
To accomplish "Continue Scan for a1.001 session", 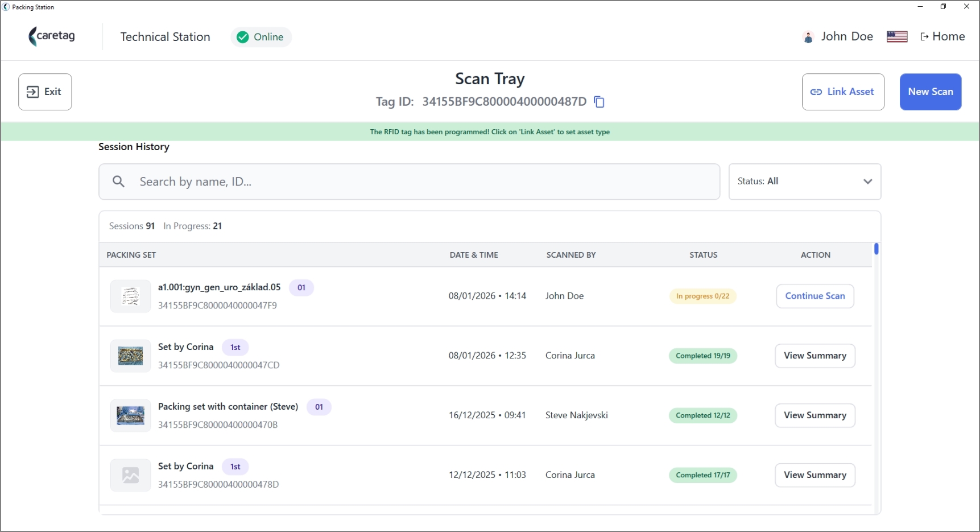I will [815, 296].
